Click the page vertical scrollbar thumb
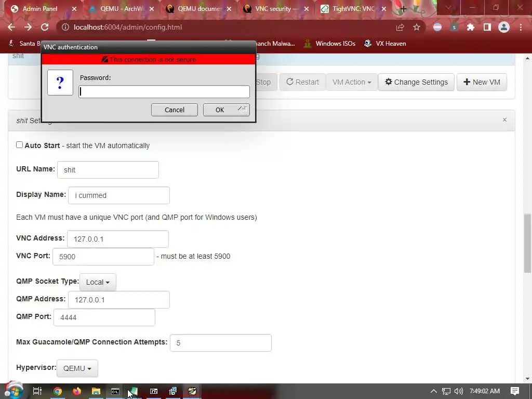This screenshot has width=532, height=399. (527, 243)
